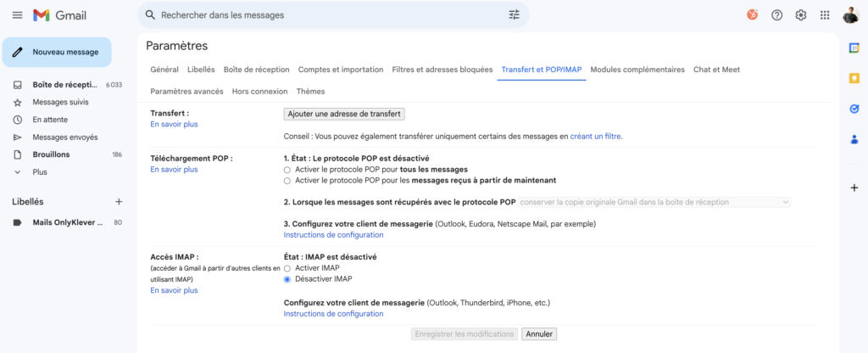Select Désactiver IMAP radio button
The width and height of the screenshot is (868, 353).
click(287, 279)
